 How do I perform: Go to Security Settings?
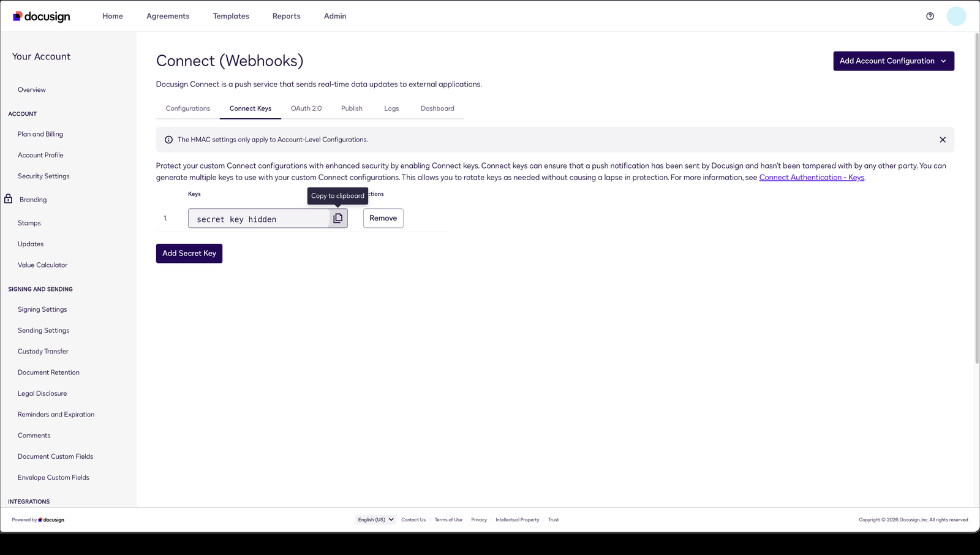(43, 176)
